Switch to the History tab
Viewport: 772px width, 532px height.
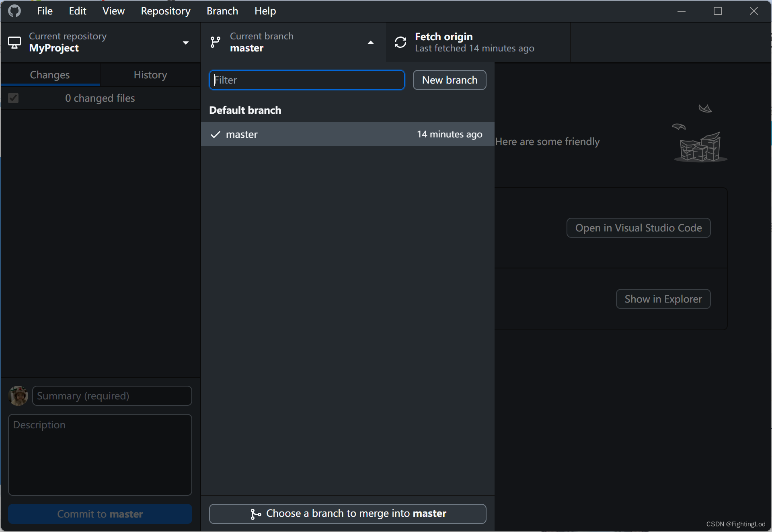(x=150, y=74)
